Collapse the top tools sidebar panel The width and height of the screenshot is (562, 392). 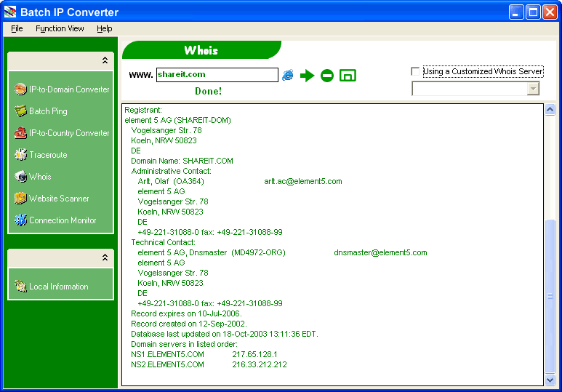[x=105, y=60]
